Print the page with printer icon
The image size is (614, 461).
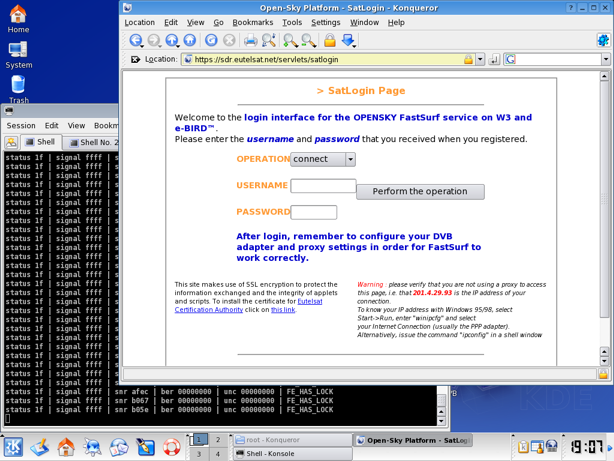[251, 40]
